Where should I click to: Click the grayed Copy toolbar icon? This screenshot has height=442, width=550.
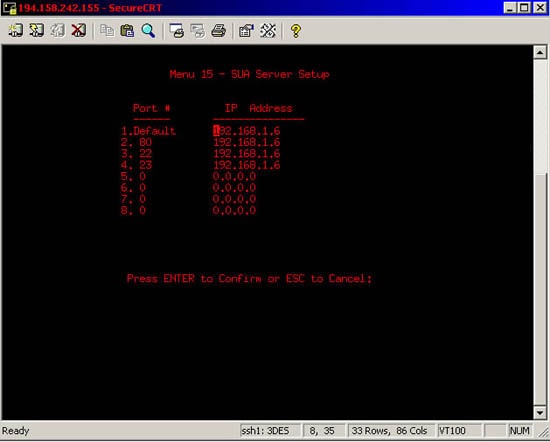tap(107, 31)
